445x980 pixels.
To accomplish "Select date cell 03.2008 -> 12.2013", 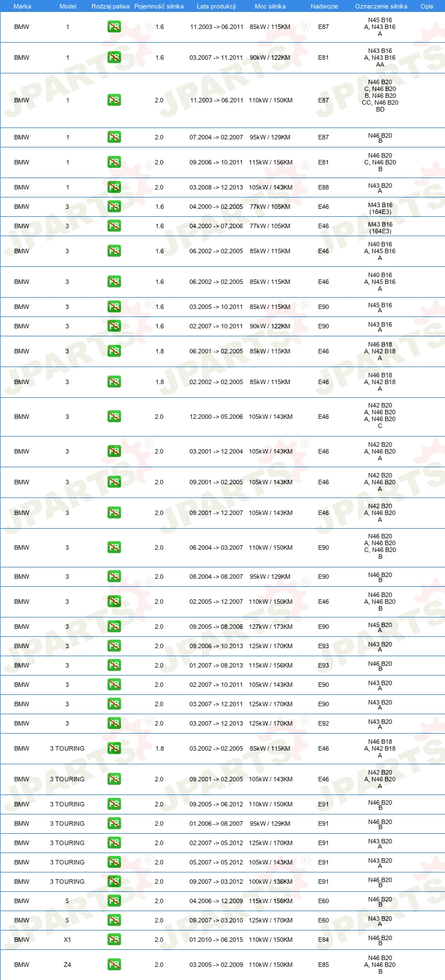I will (x=216, y=187).
